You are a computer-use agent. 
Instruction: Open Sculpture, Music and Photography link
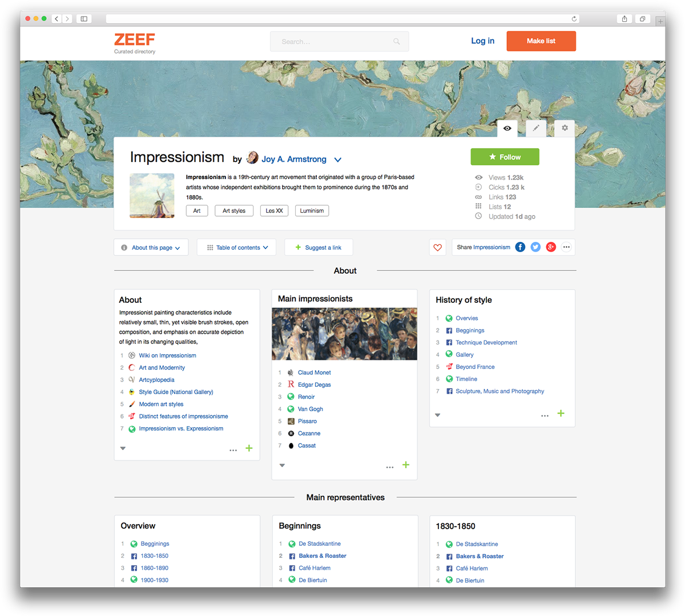pyautogui.click(x=499, y=391)
